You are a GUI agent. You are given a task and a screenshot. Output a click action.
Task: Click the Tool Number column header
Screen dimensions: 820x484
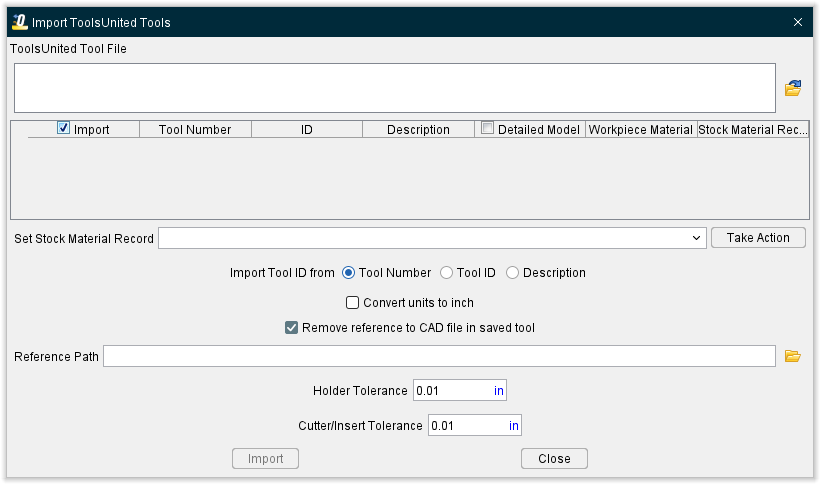195,130
